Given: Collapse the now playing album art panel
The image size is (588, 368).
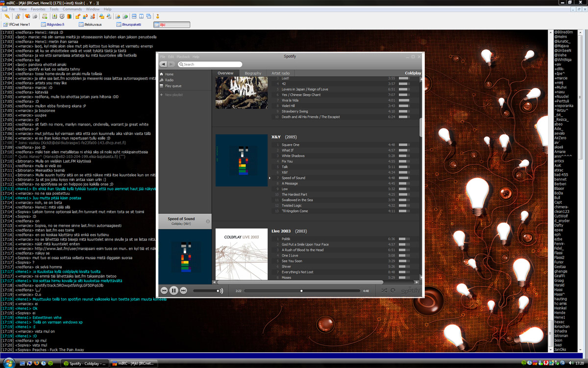Looking at the screenshot, I should 208,222.
